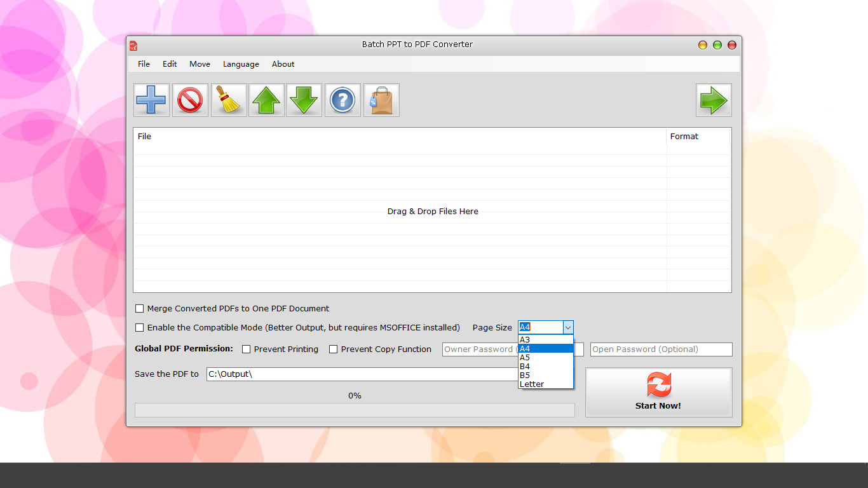The height and width of the screenshot is (488, 868).
Task: Click the blue plus Add Files icon
Action: point(151,100)
